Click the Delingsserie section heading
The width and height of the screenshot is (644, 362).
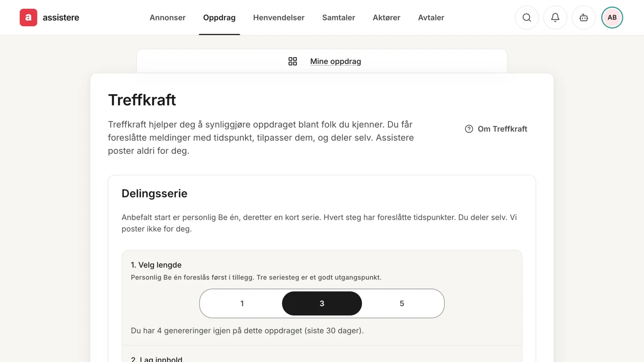pyautogui.click(x=154, y=193)
